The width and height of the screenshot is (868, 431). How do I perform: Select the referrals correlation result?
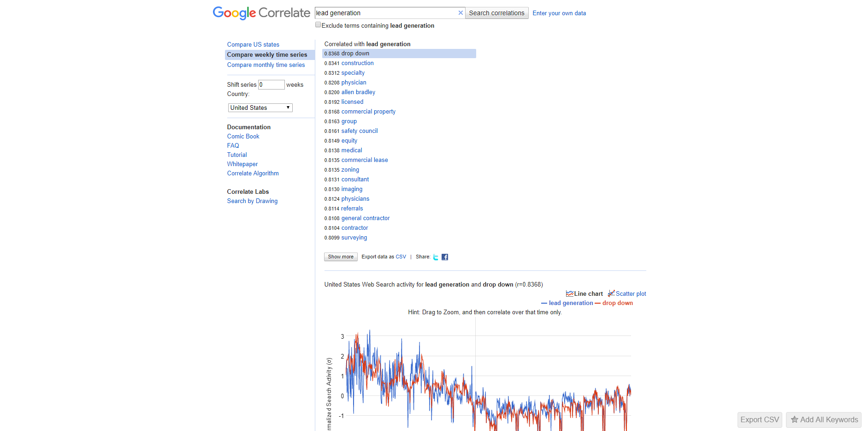[352, 209]
